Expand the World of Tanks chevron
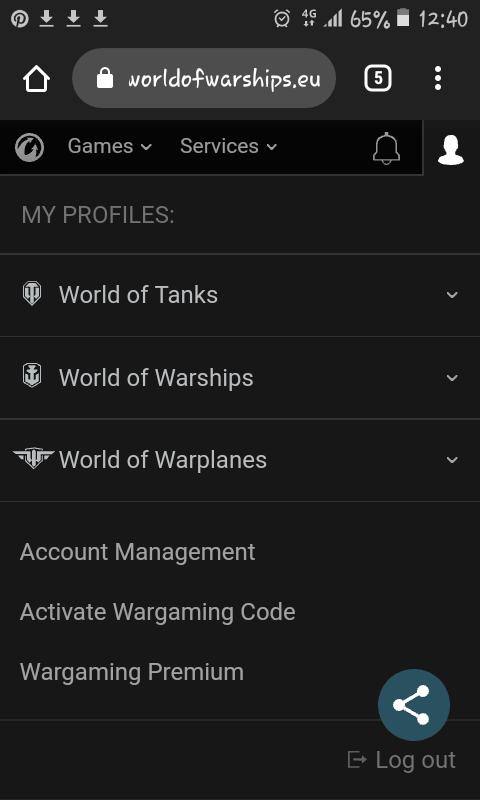The width and height of the screenshot is (480, 800). (x=452, y=295)
